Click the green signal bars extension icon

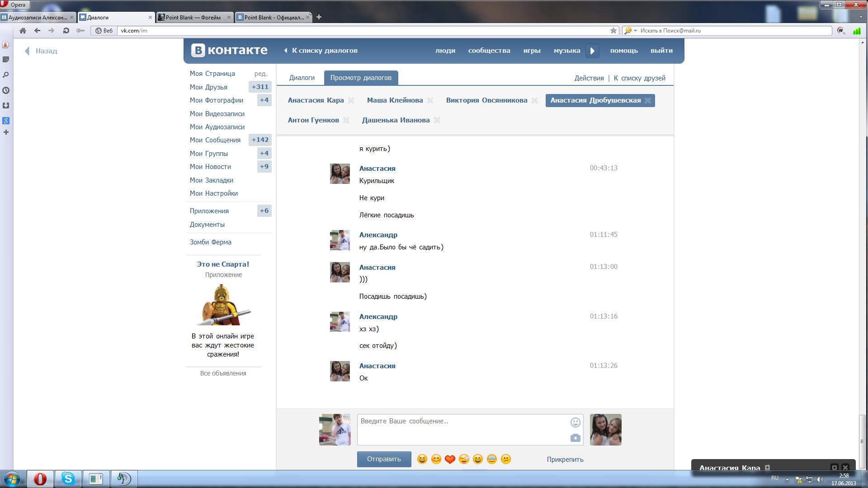[x=857, y=31]
